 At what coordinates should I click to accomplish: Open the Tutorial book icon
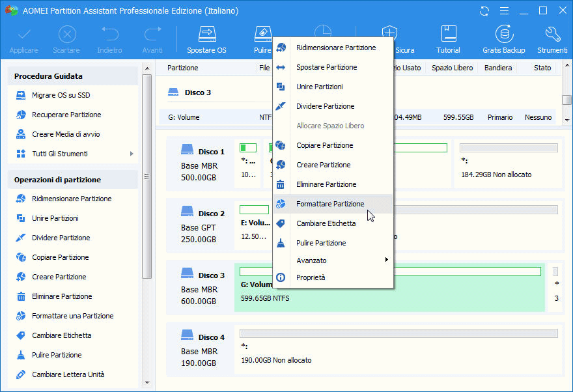[x=448, y=35]
